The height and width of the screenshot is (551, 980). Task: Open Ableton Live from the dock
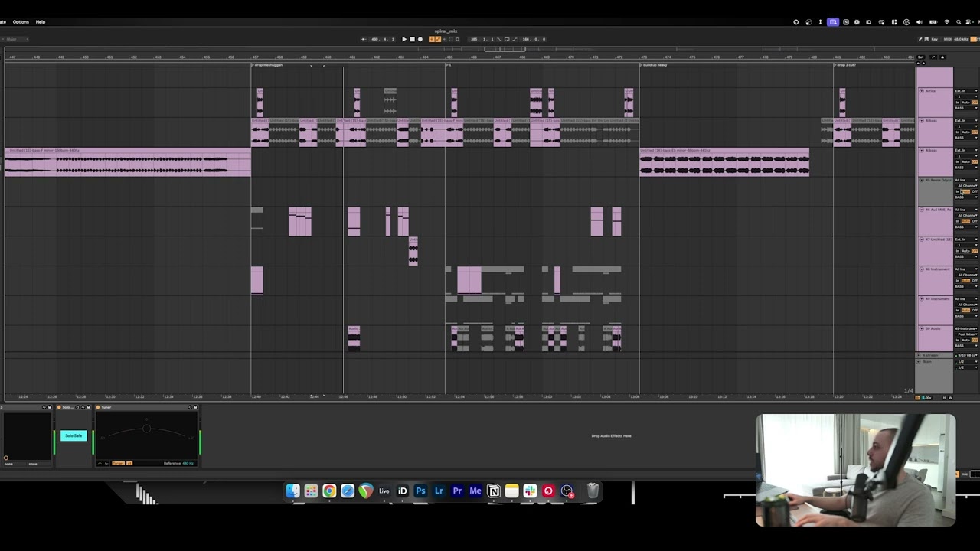click(x=384, y=491)
